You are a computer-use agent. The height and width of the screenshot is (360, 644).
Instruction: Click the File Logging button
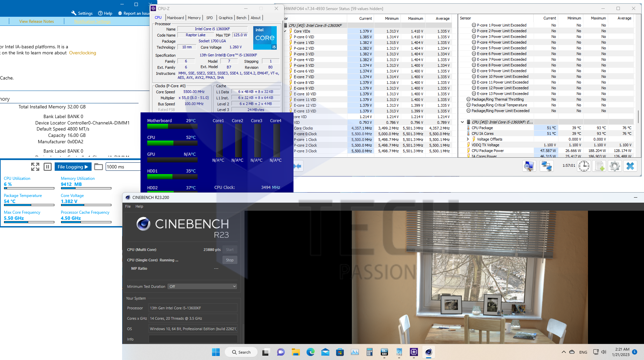[x=73, y=167]
